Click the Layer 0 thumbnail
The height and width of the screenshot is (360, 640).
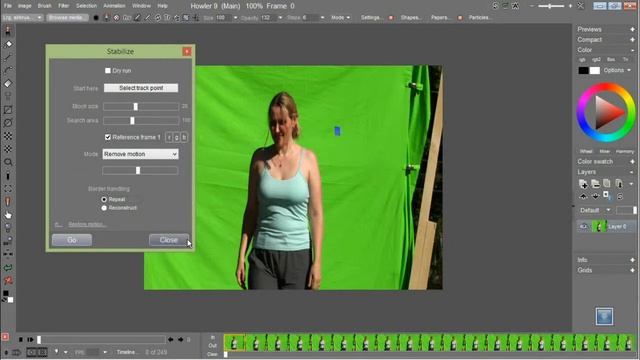(599, 227)
